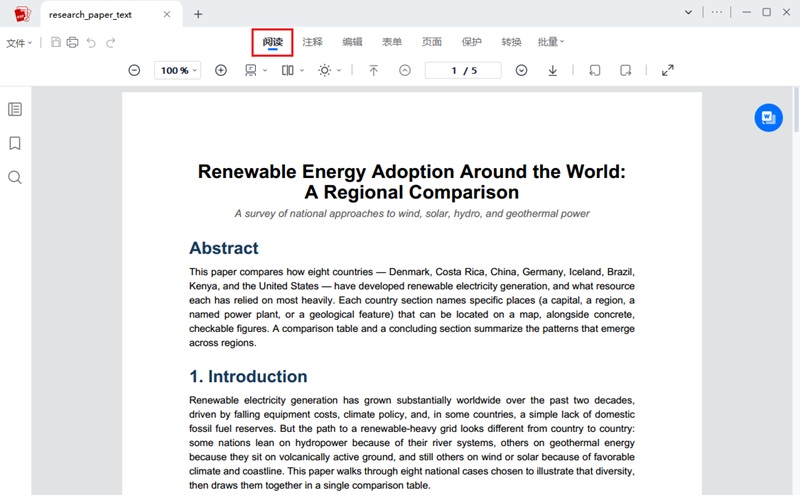Redo the last action
This screenshot has height=495, width=800.
coord(110,42)
